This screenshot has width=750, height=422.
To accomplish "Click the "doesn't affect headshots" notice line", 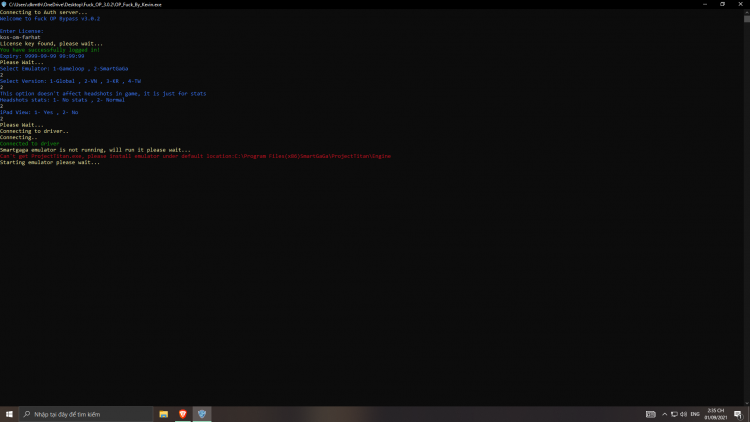I will pos(103,94).
